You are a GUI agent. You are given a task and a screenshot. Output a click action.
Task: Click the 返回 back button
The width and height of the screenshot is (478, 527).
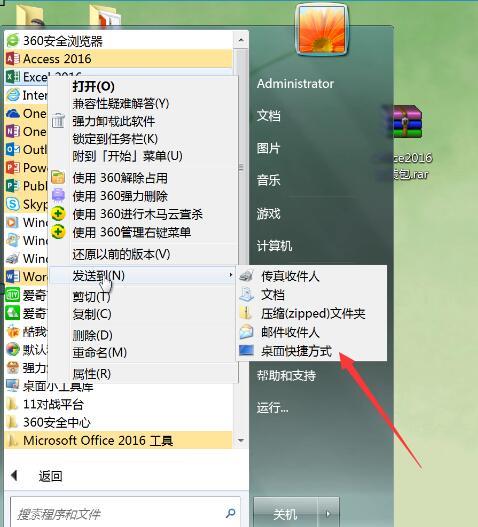[x=50, y=476]
